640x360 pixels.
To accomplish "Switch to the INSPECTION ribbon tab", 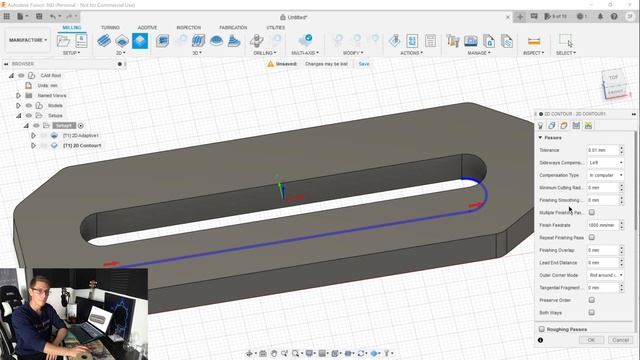I will pos(189,27).
